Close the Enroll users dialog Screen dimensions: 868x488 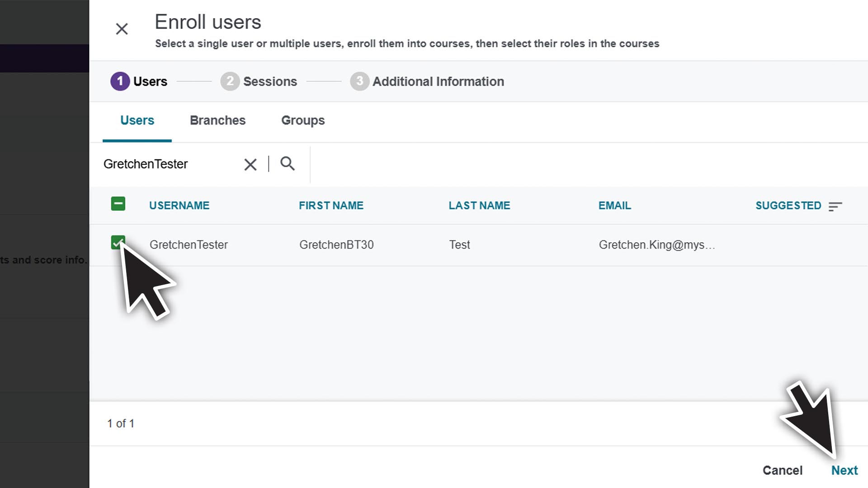(x=122, y=28)
